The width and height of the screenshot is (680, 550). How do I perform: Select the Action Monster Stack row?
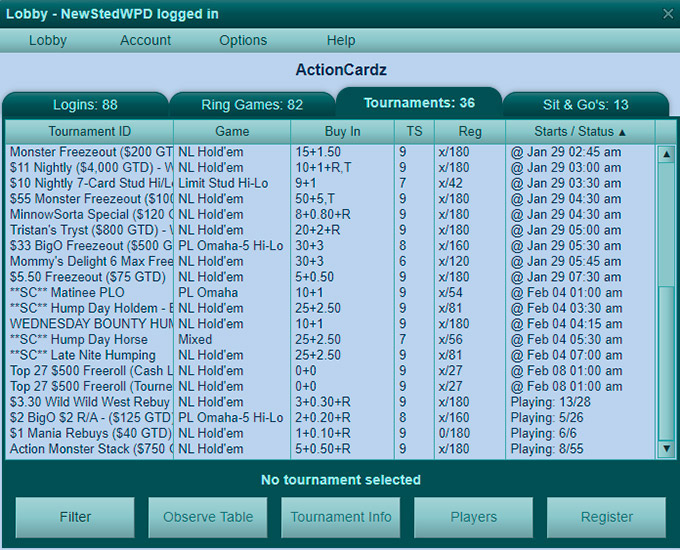click(330, 449)
